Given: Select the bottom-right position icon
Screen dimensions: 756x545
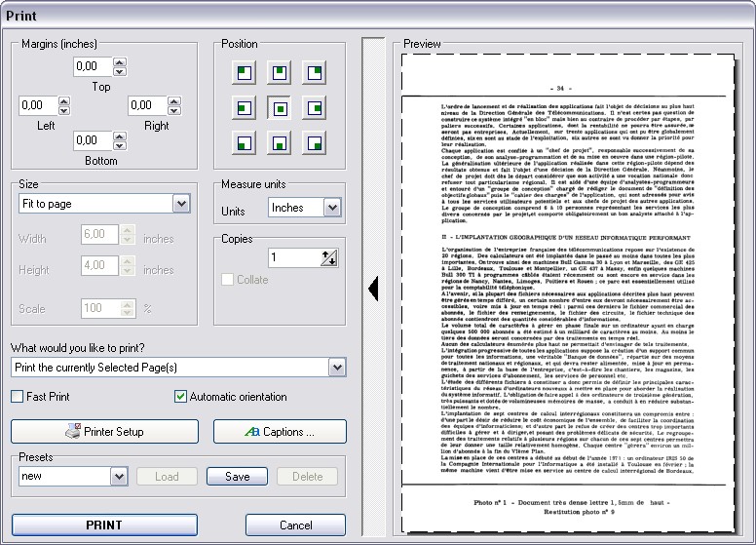Looking at the screenshot, I should [x=315, y=142].
